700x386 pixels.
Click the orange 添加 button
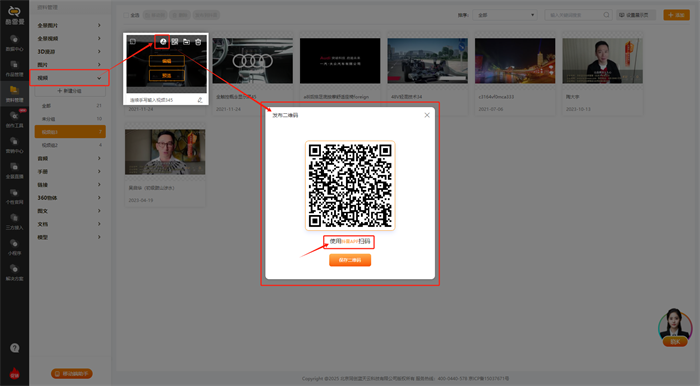coord(676,15)
